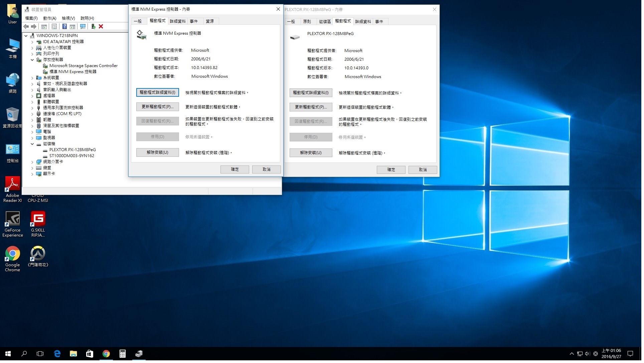Click 解除安裝(U) in NVM Express dialog
644x363 pixels.
click(x=158, y=153)
